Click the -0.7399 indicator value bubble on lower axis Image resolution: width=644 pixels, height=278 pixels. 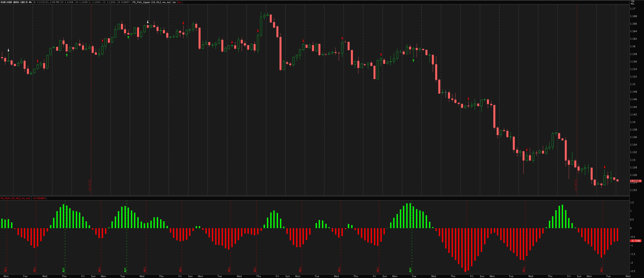(635, 241)
